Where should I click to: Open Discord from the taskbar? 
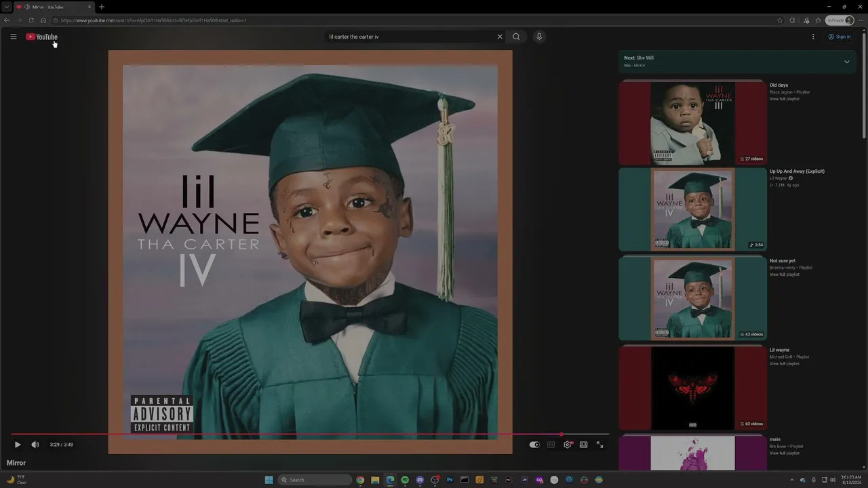pyautogui.click(x=420, y=480)
